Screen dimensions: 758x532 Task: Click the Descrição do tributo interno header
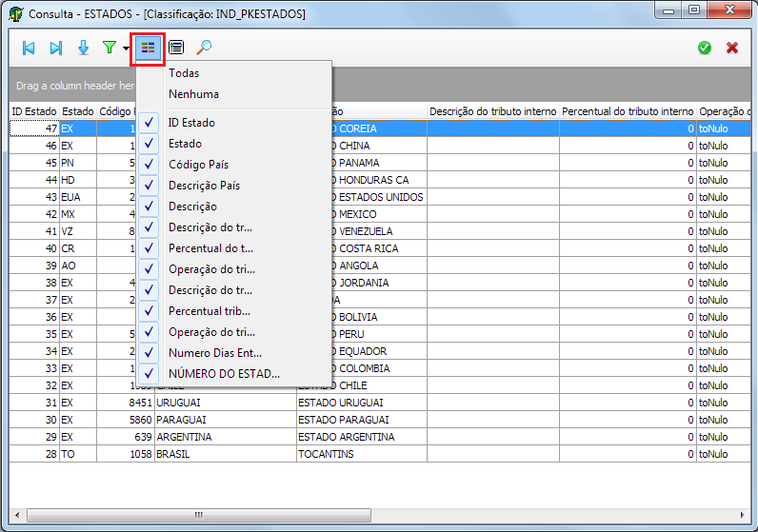click(x=492, y=111)
